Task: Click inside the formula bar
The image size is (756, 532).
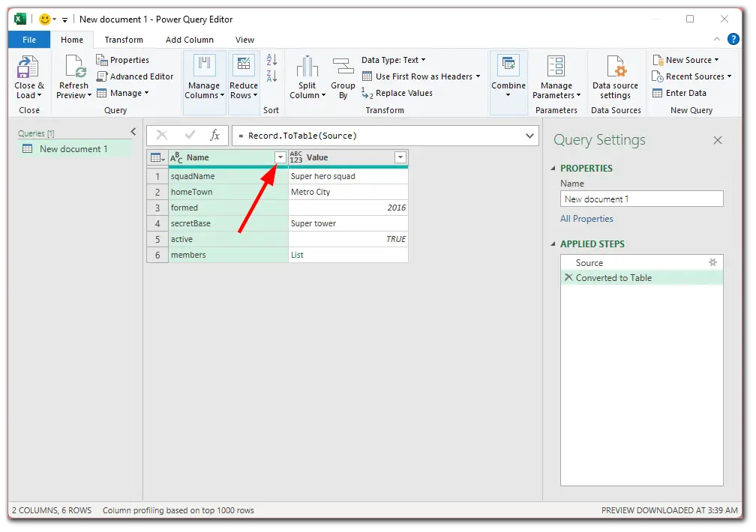Action: point(379,136)
